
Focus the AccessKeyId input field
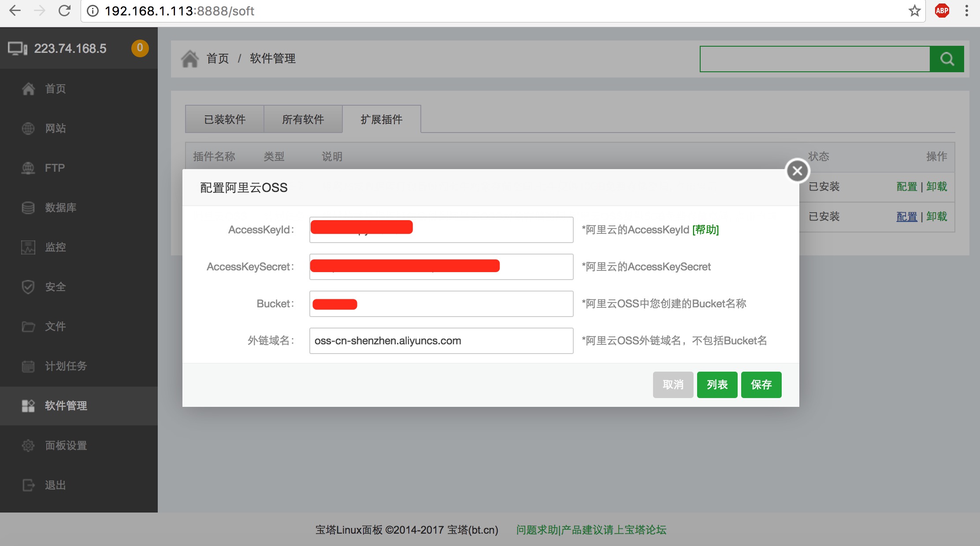[441, 229]
